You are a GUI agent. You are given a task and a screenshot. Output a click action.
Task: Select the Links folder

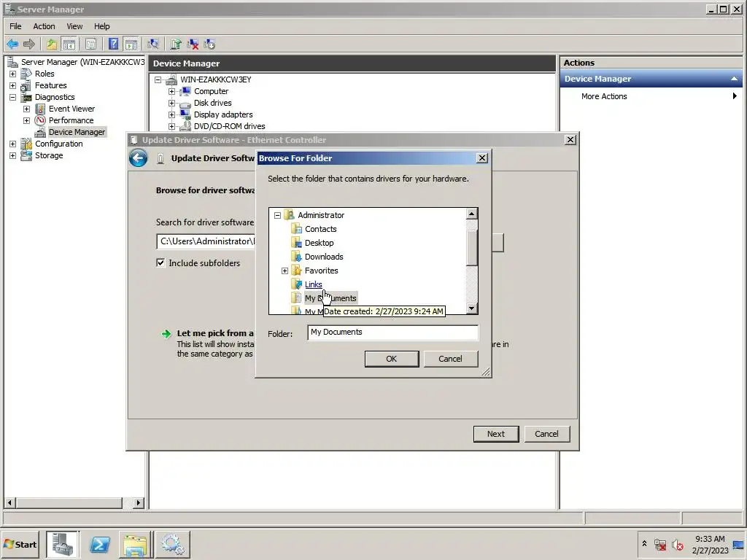pyautogui.click(x=314, y=284)
